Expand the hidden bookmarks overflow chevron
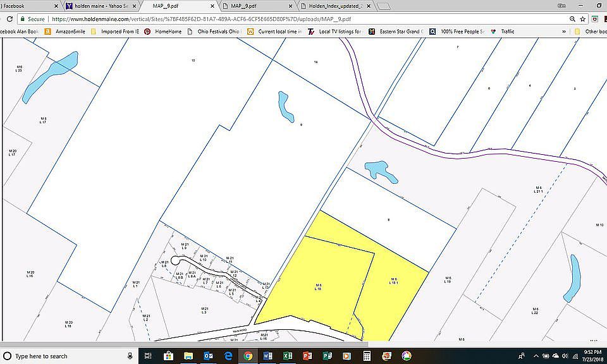The width and height of the screenshot is (607, 364). pos(564,31)
